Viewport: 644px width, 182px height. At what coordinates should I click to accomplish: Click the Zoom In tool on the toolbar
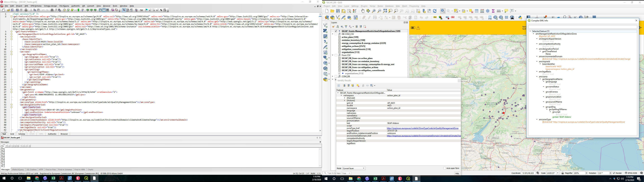point(374,11)
